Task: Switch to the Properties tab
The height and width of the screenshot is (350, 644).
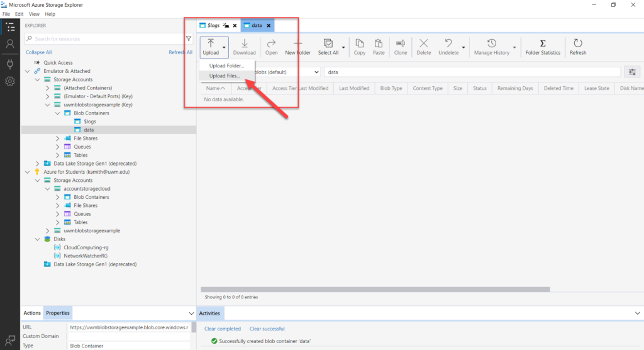Action: coord(57,313)
